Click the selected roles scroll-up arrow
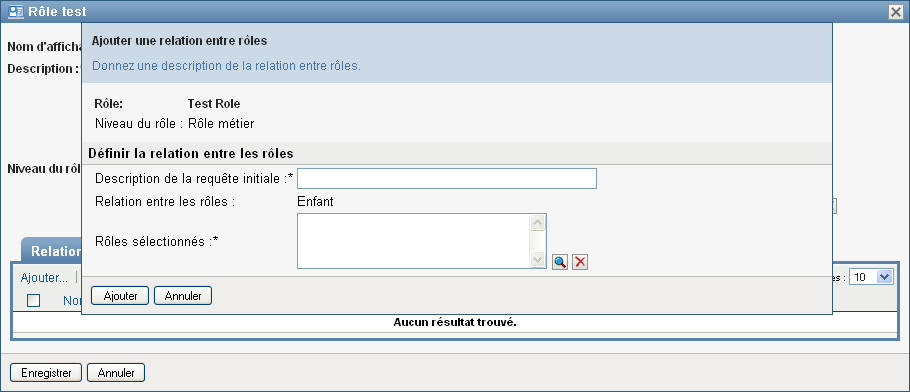 coord(538,222)
